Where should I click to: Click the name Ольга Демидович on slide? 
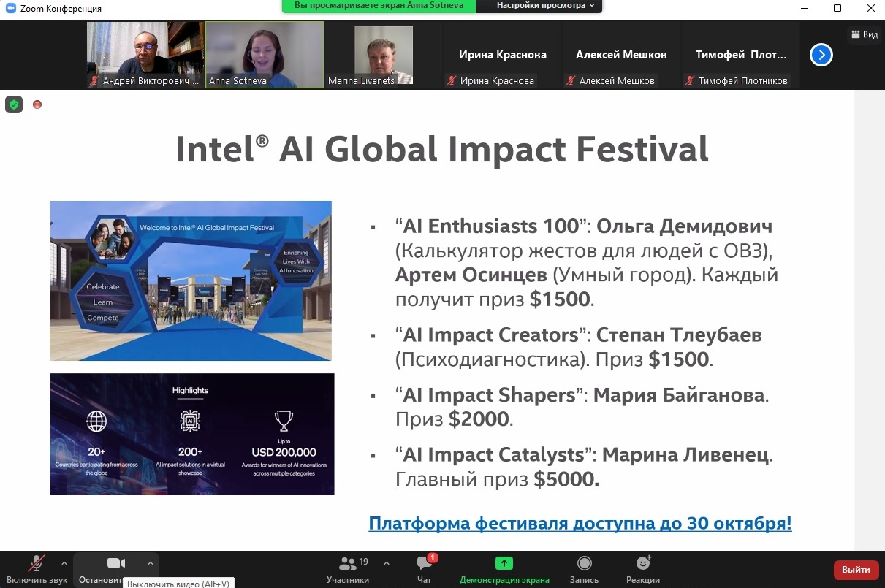(685, 226)
